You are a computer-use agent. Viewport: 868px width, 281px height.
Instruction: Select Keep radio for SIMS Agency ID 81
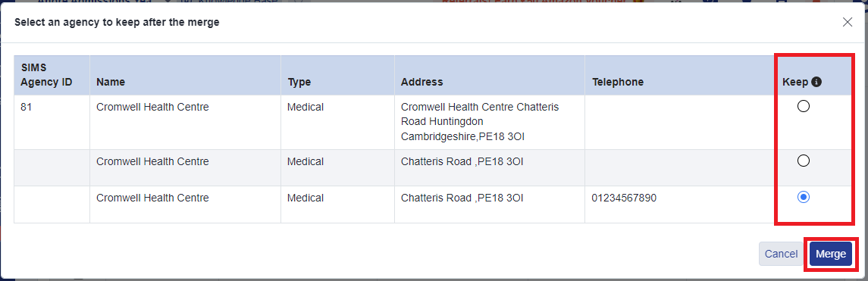coord(804,106)
